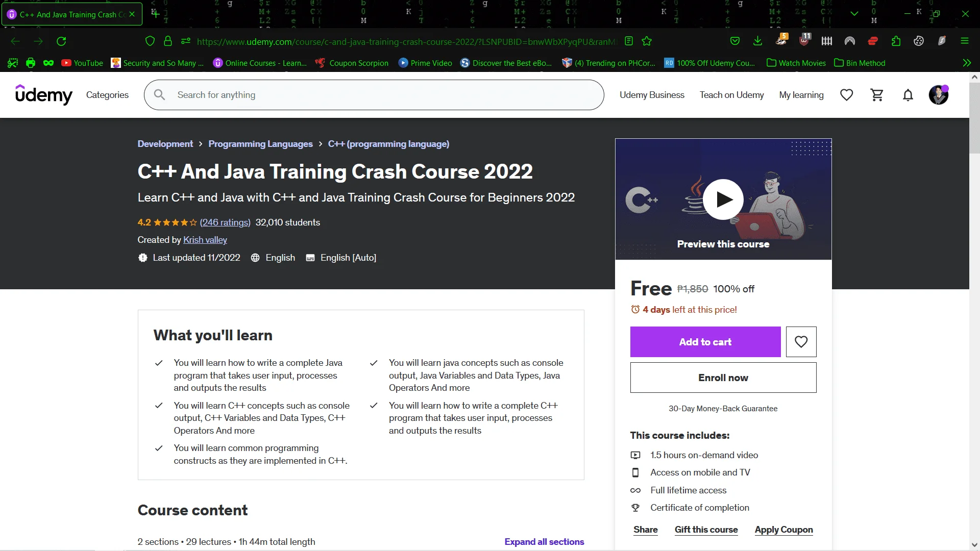Open the browser hamburger application menu
This screenshot has height=551, width=980.
965,41
